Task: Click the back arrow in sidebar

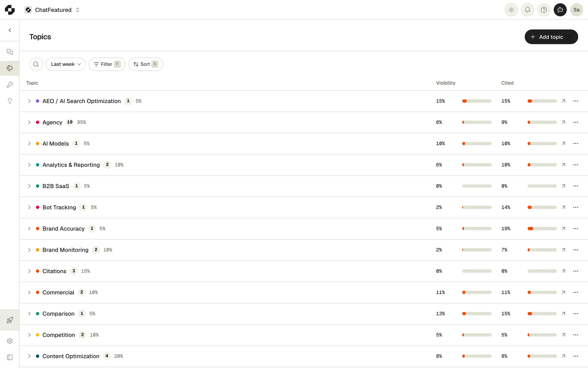Action: tap(10, 30)
